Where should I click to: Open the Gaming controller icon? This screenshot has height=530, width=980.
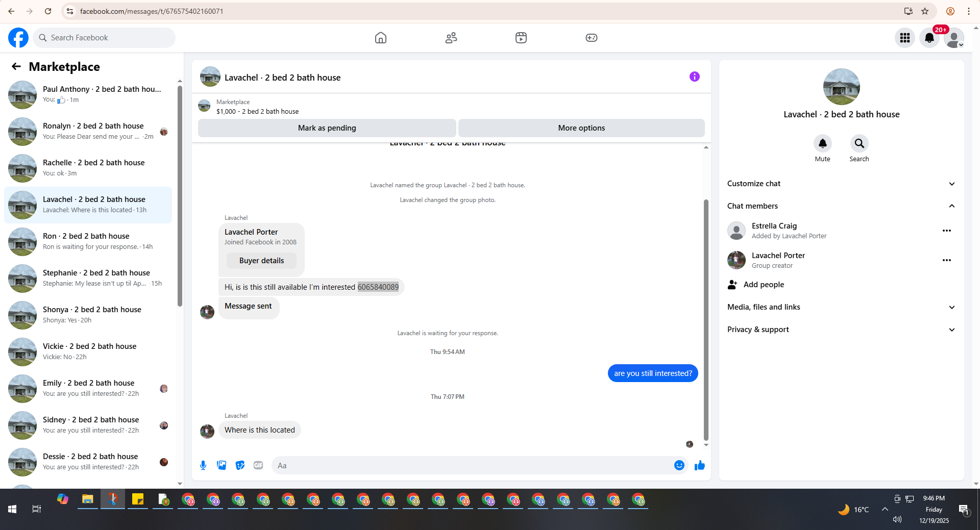[x=592, y=38]
